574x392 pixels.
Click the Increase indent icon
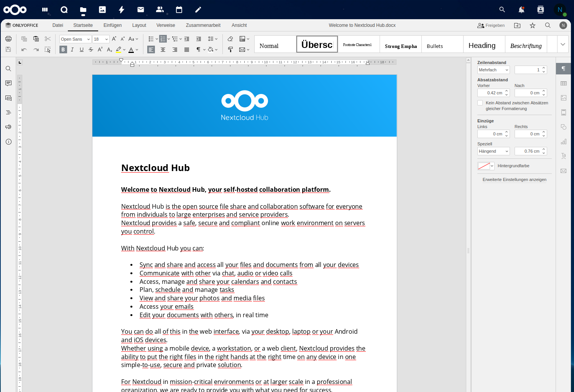pos(199,39)
